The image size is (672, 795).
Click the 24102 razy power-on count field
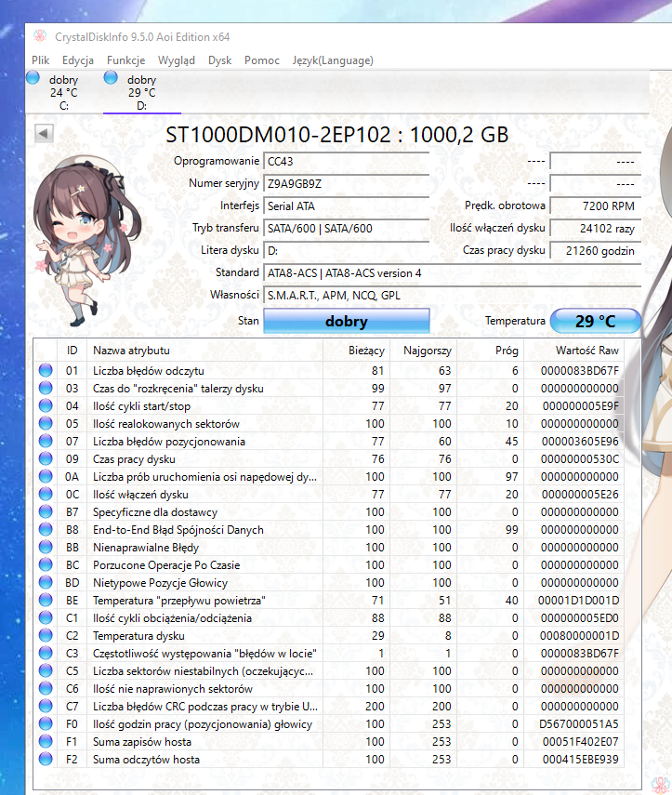[x=596, y=228]
